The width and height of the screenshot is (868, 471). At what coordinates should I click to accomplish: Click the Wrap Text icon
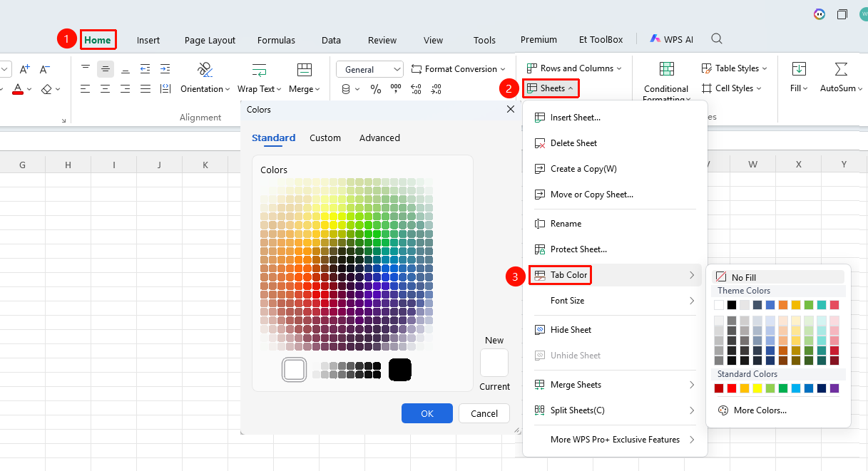(259, 69)
